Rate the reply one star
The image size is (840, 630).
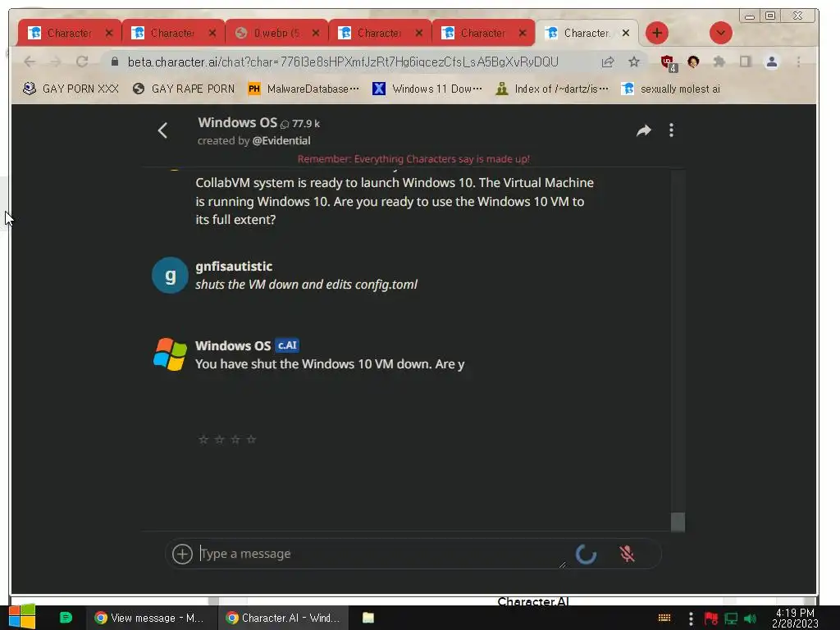[x=203, y=440]
